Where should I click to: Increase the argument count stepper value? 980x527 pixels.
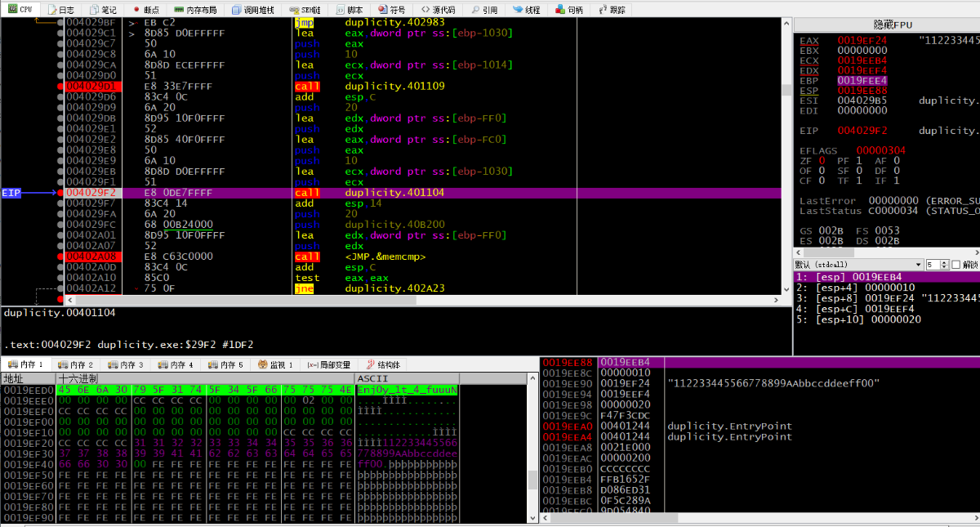pyautogui.click(x=943, y=262)
